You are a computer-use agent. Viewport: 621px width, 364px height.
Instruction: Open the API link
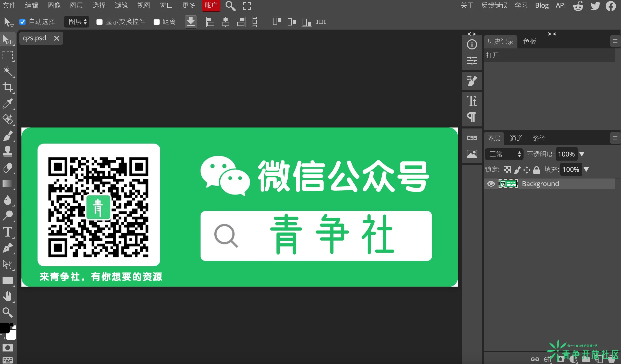coord(561,5)
